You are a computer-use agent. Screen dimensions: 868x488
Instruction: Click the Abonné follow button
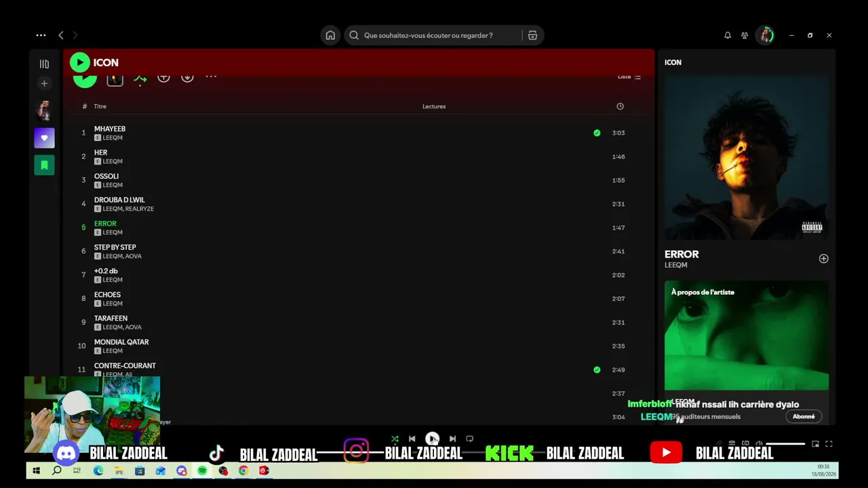804,417
